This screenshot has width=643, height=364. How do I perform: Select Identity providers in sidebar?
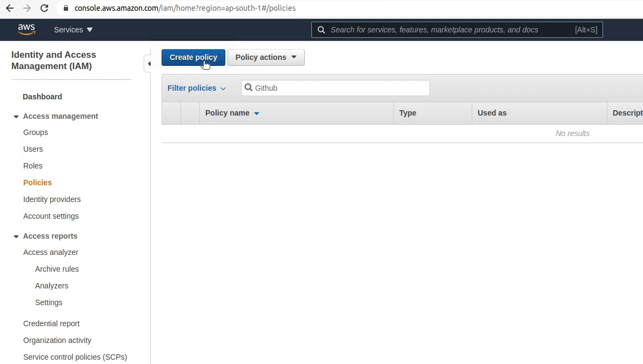[52, 199]
